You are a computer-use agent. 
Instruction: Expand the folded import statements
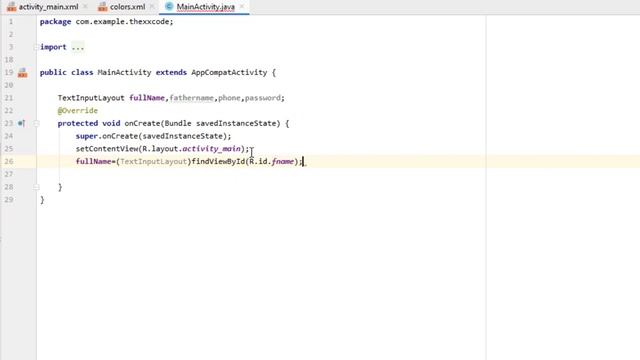pos(36,47)
